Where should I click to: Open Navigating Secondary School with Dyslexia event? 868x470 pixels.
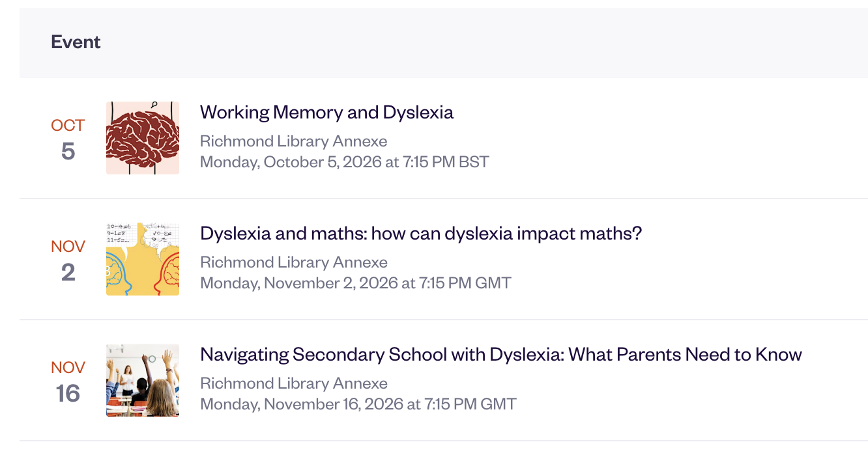501,354
